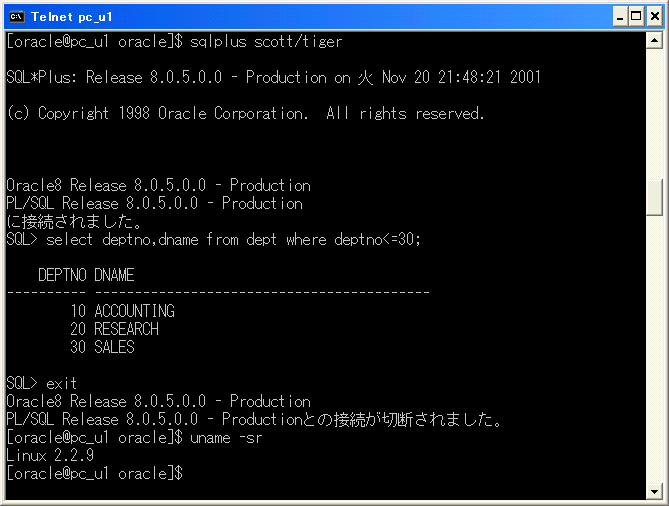
Task: Maximize the Telnet pc_u1 window
Action: tap(636, 17)
